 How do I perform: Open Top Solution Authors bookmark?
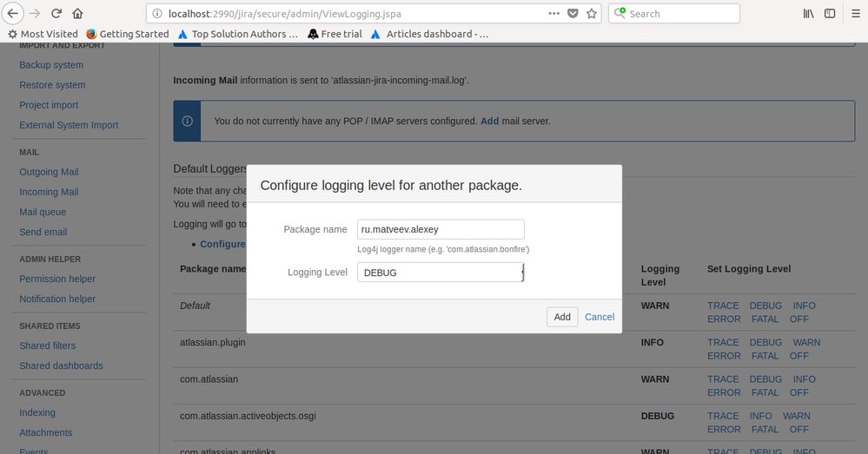[x=237, y=34]
